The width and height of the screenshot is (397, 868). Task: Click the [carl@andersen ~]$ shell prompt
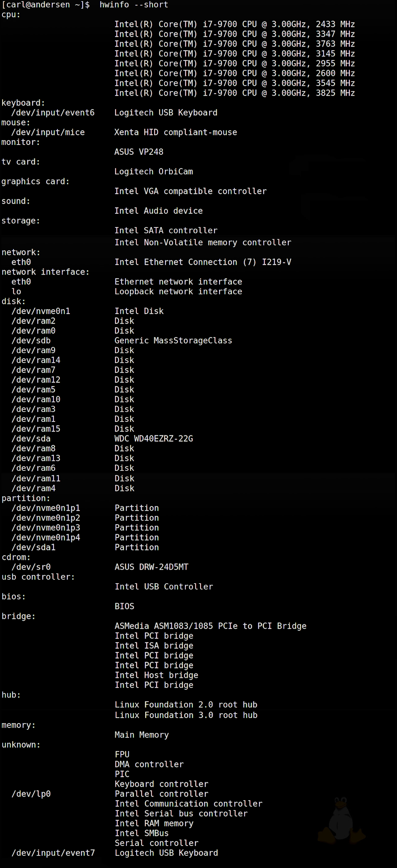click(x=46, y=5)
